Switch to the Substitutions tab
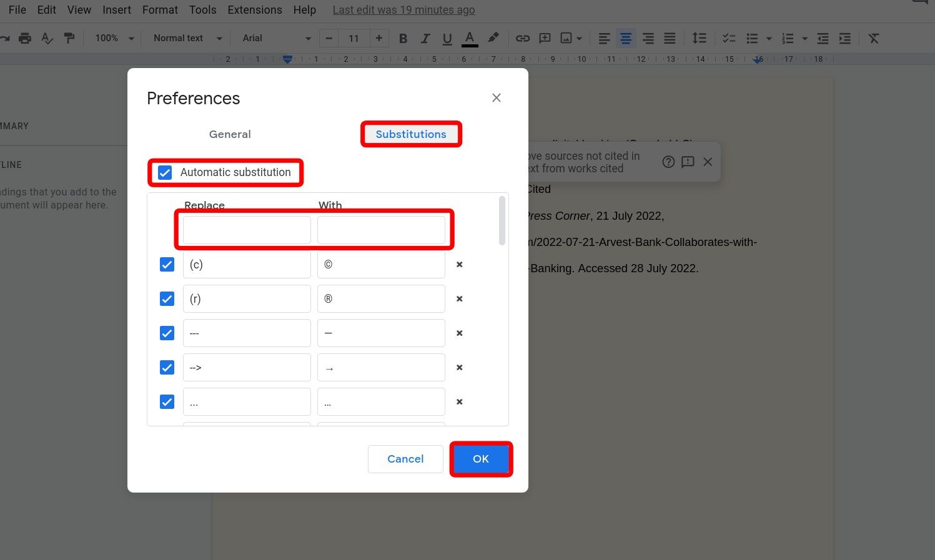Image resolution: width=935 pixels, height=560 pixels. 410,134
